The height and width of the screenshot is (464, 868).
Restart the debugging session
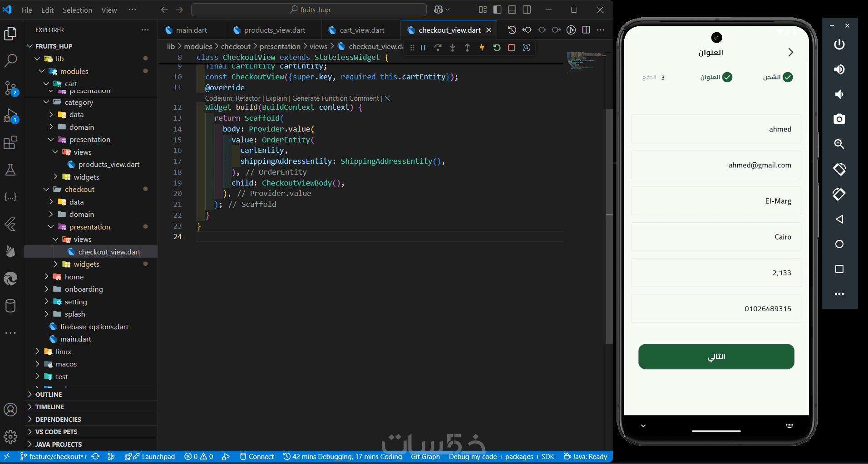pos(497,48)
